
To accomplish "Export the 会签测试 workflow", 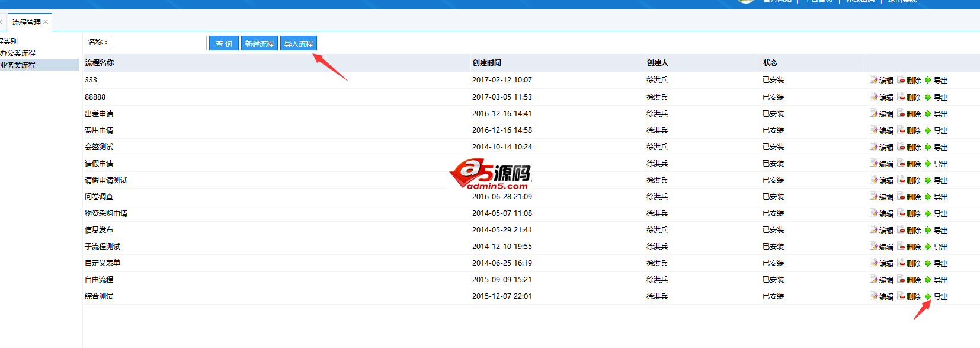I will (936, 147).
